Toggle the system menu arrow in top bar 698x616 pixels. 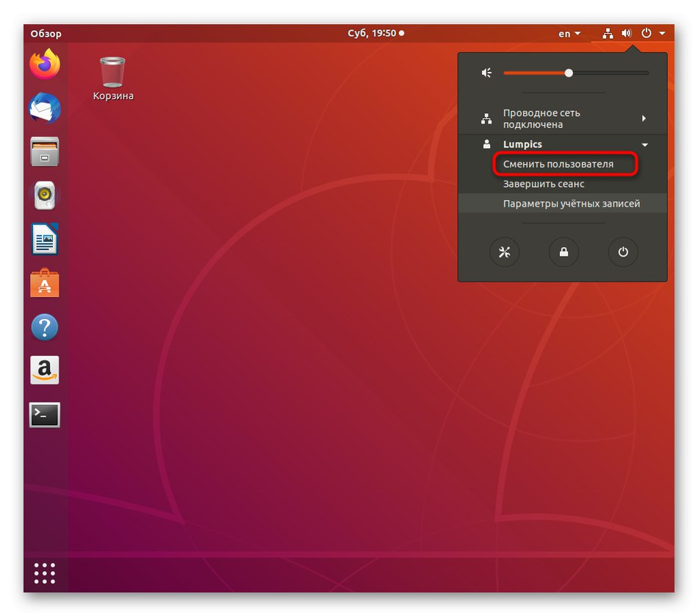coord(663,33)
